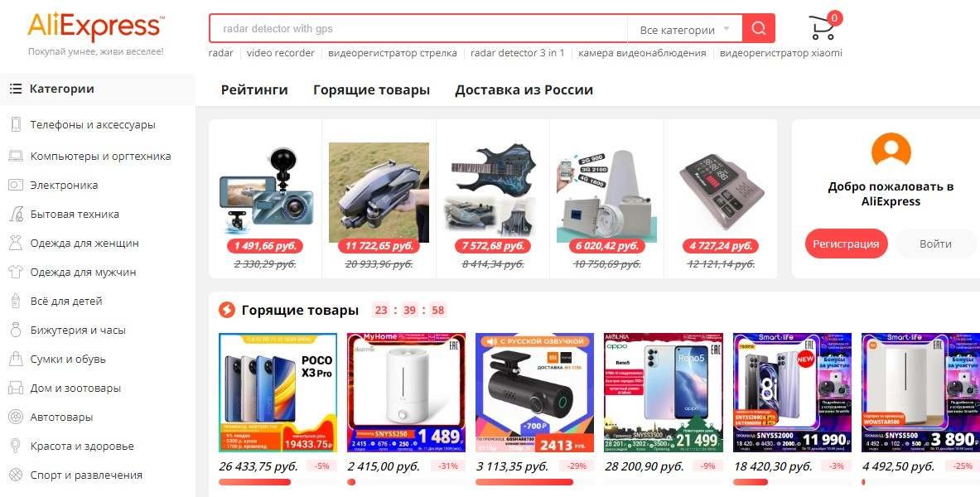Open the Рейтинги tab
The width and height of the screenshot is (980, 497).
point(254,90)
